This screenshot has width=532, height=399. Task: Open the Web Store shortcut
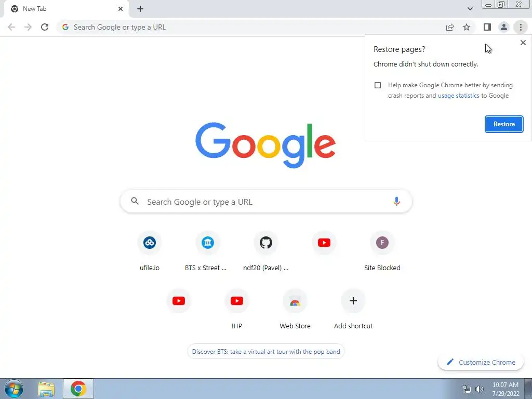click(x=295, y=310)
